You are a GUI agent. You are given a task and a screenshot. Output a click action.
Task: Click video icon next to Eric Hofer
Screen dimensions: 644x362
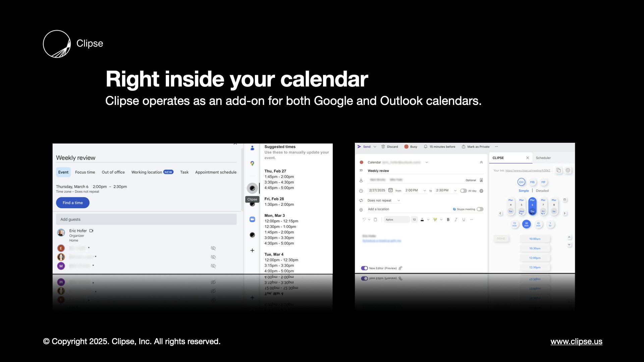point(91,231)
